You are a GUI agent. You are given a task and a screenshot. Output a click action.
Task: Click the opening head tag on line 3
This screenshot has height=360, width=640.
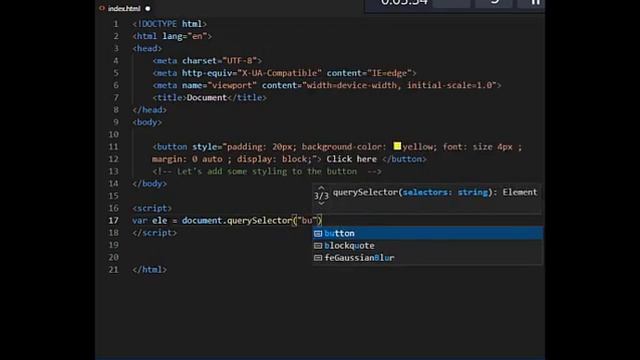tap(147, 49)
